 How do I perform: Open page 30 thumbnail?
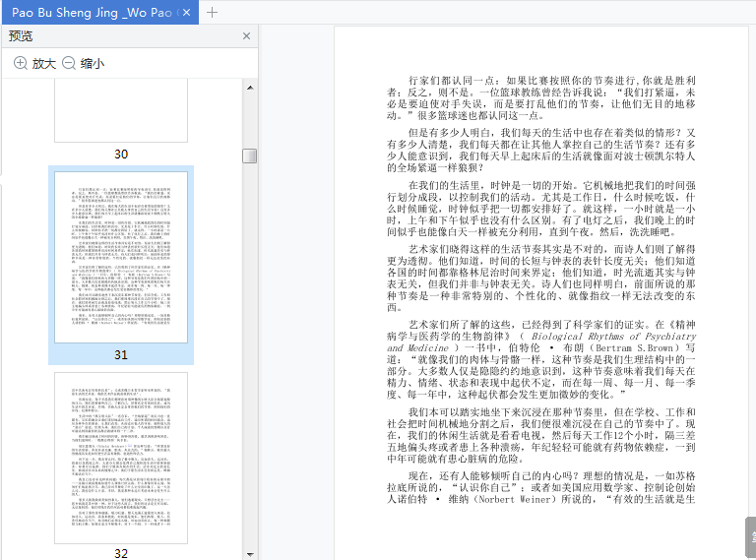coord(121,110)
